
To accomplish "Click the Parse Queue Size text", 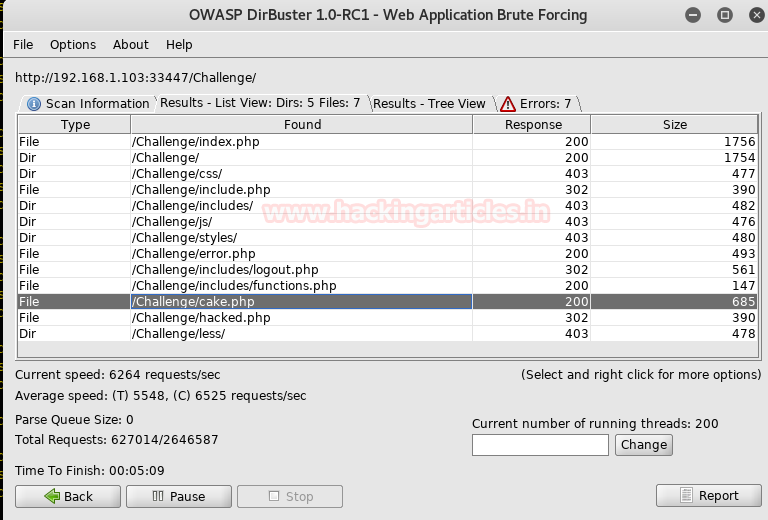I will pyautogui.click(x=74, y=420).
